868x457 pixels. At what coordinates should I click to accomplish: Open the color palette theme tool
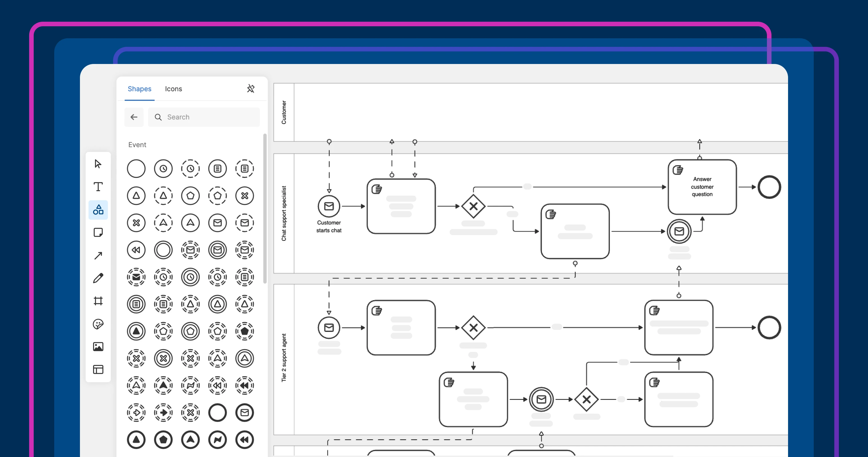click(98, 324)
